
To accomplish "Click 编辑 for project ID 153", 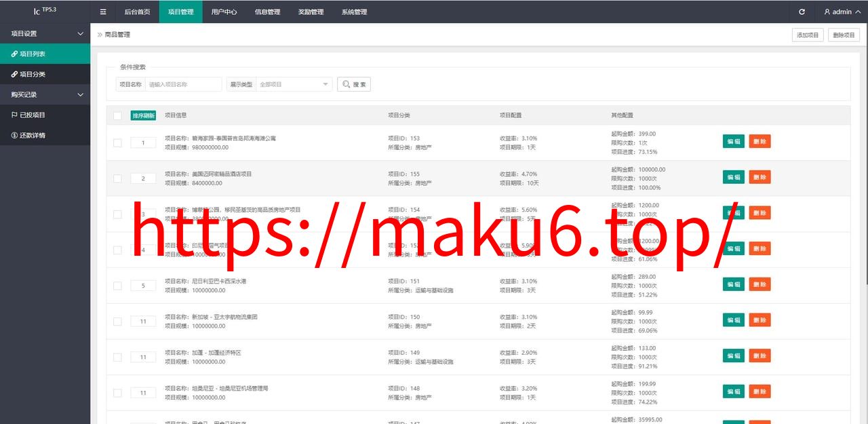I will [x=734, y=142].
